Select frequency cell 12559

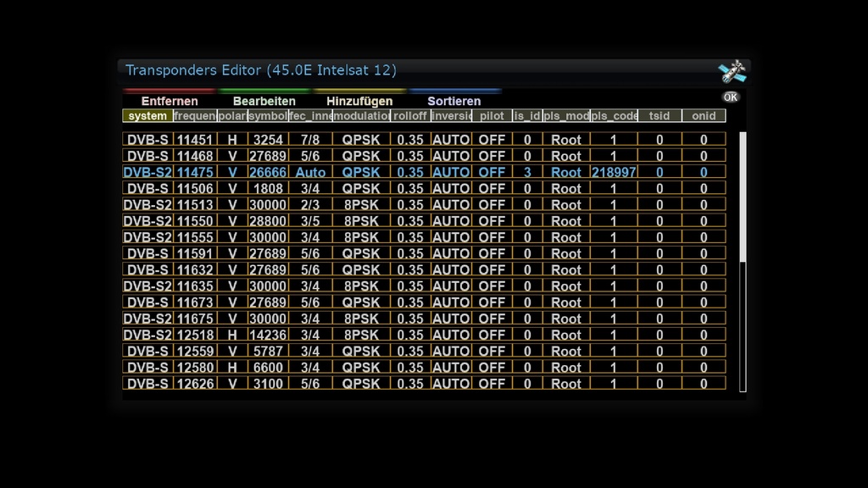click(195, 352)
